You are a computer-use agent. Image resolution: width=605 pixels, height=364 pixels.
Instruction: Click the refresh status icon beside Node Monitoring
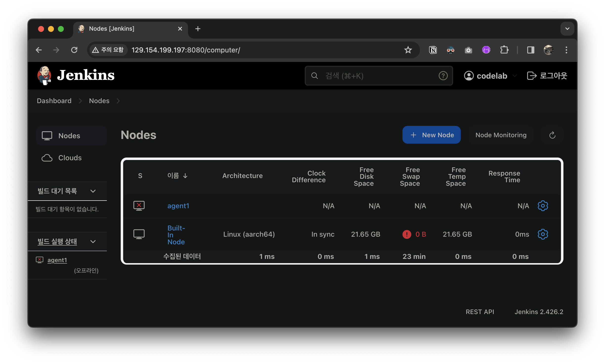tap(552, 135)
